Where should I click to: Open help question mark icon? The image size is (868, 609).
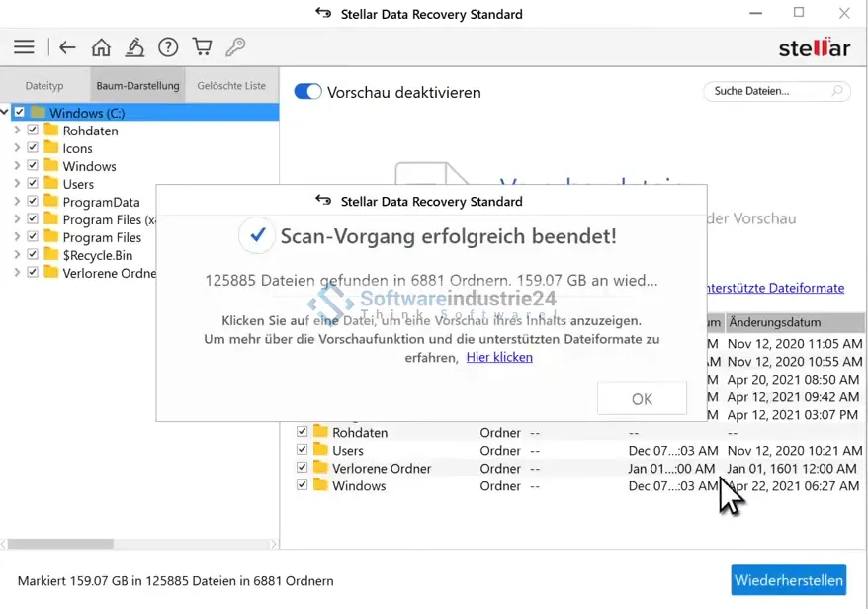(168, 47)
